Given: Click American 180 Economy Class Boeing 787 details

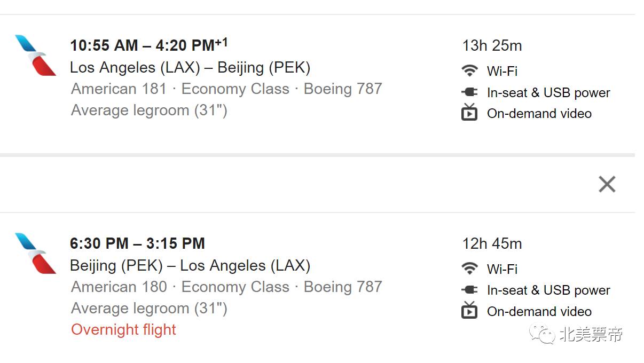Looking at the screenshot, I should [226, 287].
